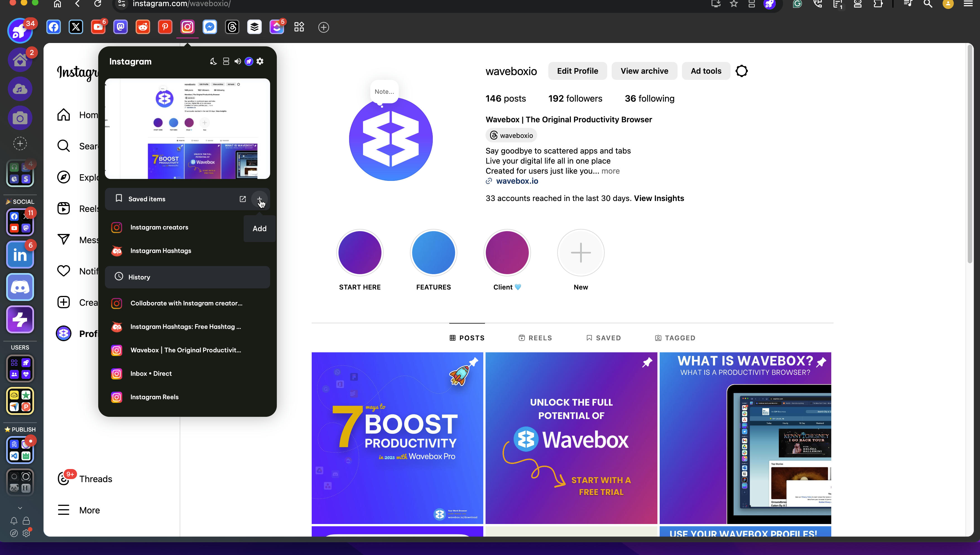Open Collaborate with Instagram creator history entry

tap(188, 303)
